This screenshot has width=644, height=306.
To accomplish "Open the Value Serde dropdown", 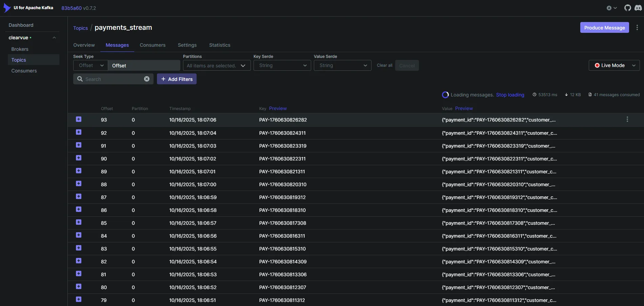I will 342,65.
